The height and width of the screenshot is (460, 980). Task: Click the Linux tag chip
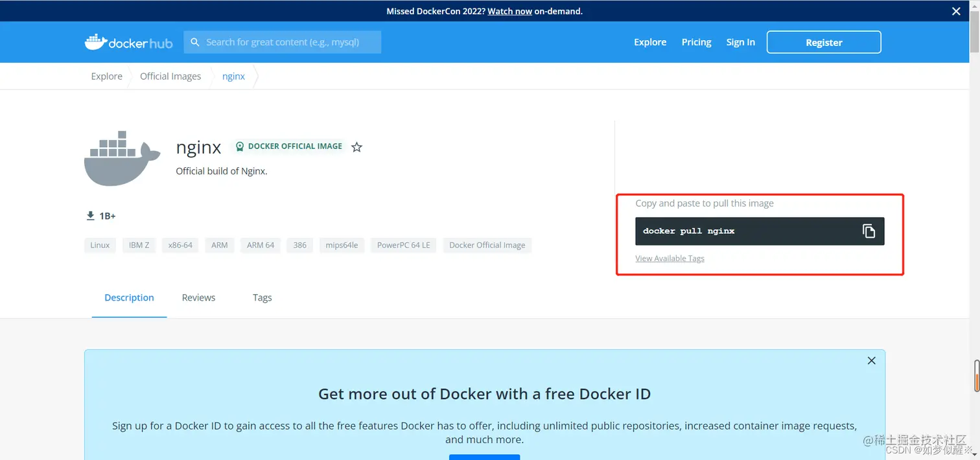click(100, 246)
